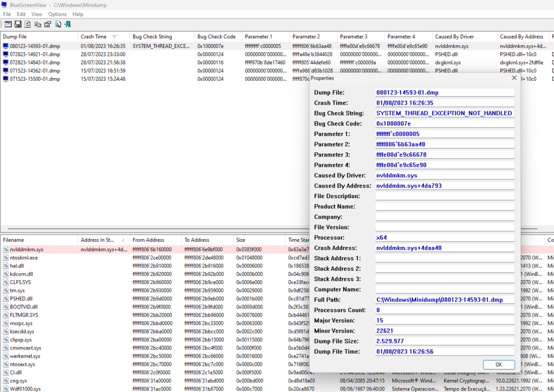Close the Properties dialog with the X
This screenshot has height=392, width=554.
coord(514,78)
